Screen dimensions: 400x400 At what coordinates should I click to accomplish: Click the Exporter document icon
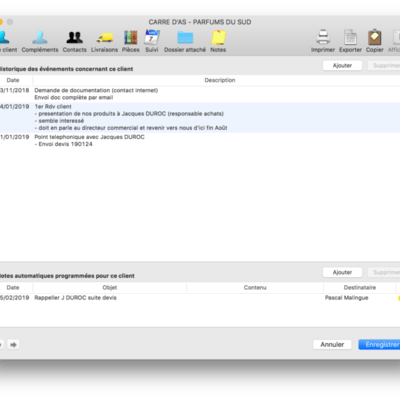click(350, 37)
